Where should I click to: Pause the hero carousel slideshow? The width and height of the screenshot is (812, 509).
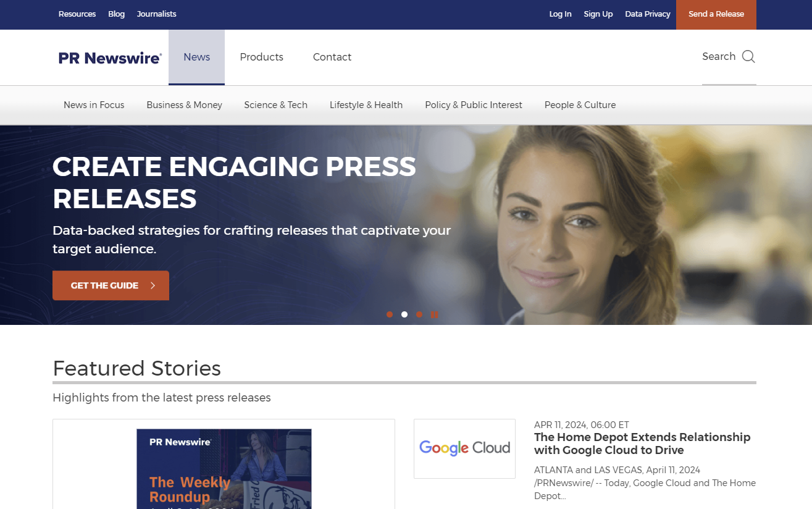coord(435,314)
